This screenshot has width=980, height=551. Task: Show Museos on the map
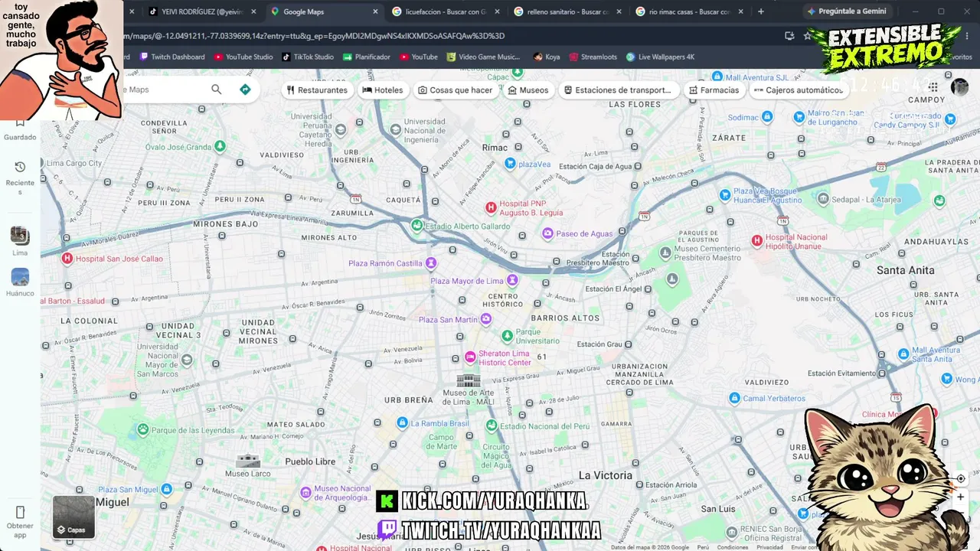[528, 90]
